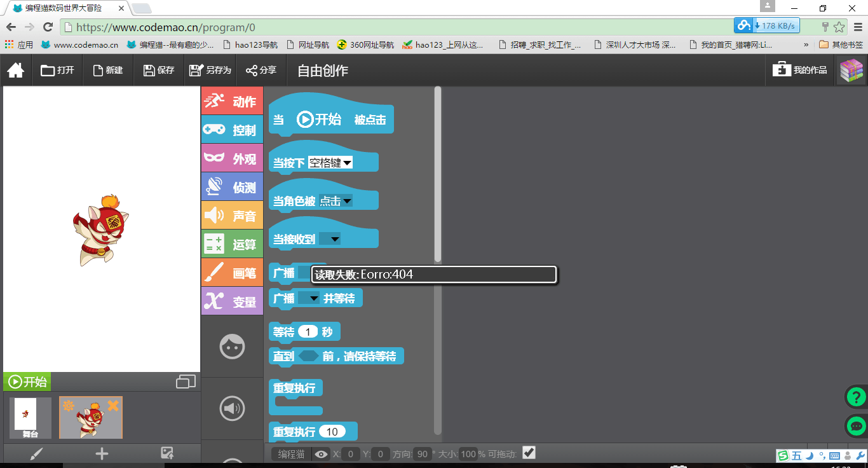The height and width of the screenshot is (468, 868).
Task: Click the 重复执行 forever loop block
Action: (296, 396)
